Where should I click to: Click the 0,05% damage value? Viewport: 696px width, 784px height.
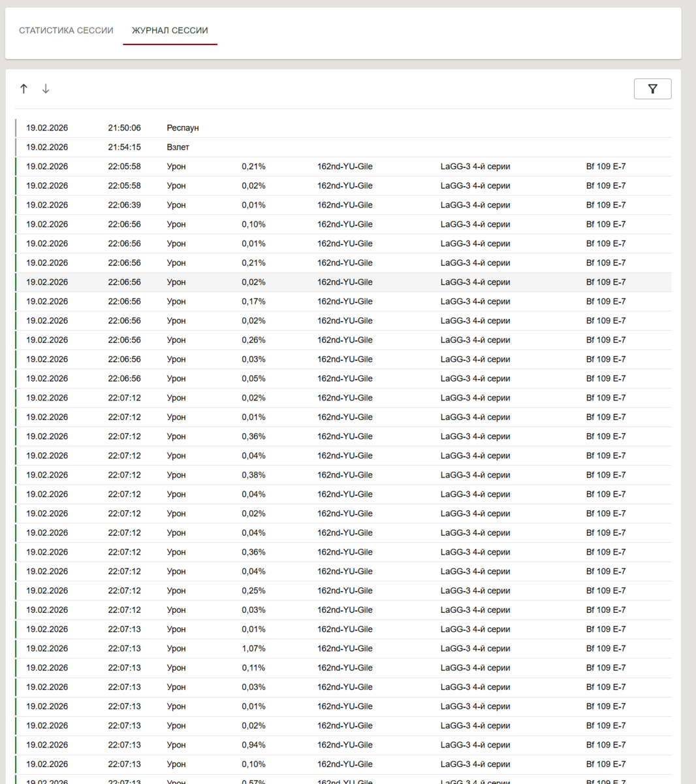[x=253, y=378]
